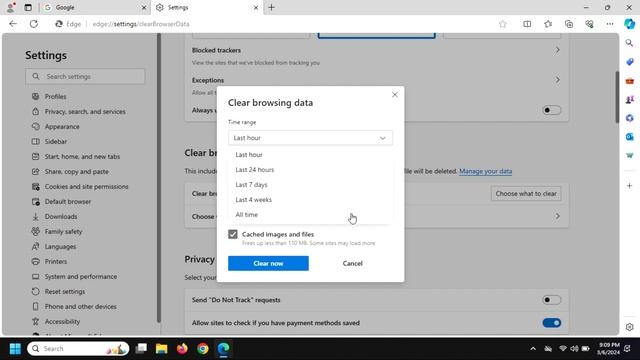Image resolution: width=640 pixels, height=360 pixels.
Task: Open Manage your data link
Action: pos(485,171)
